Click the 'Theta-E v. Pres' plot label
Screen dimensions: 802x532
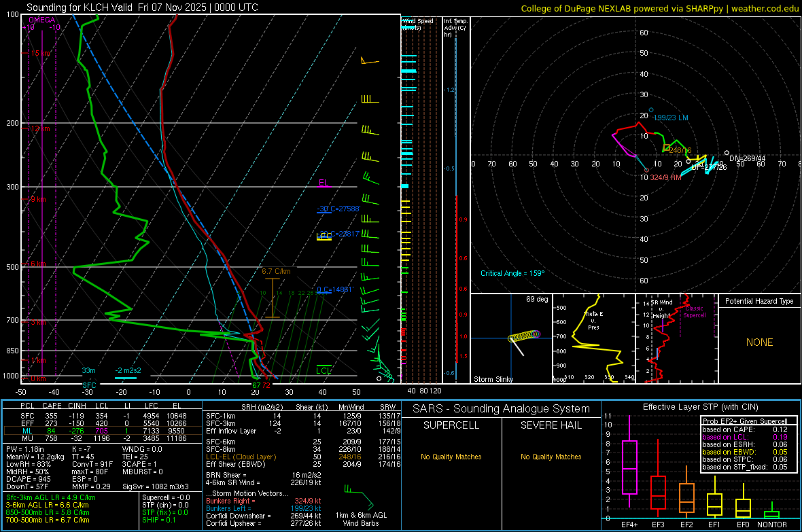coord(593,321)
